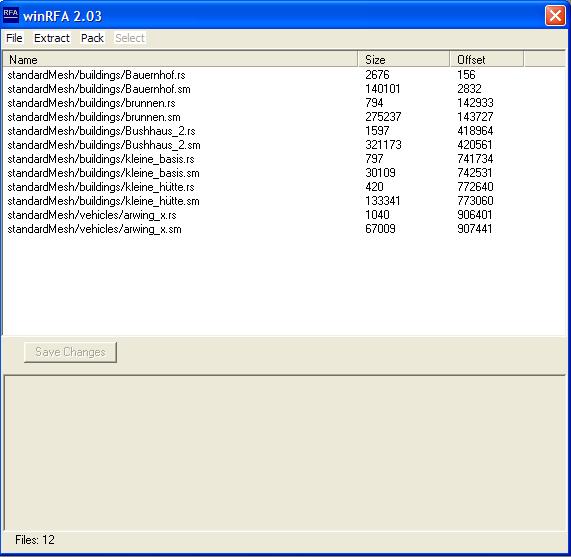The image size is (571, 557).
Task: Click the RFA application icon in title bar
Action: pos(10,16)
